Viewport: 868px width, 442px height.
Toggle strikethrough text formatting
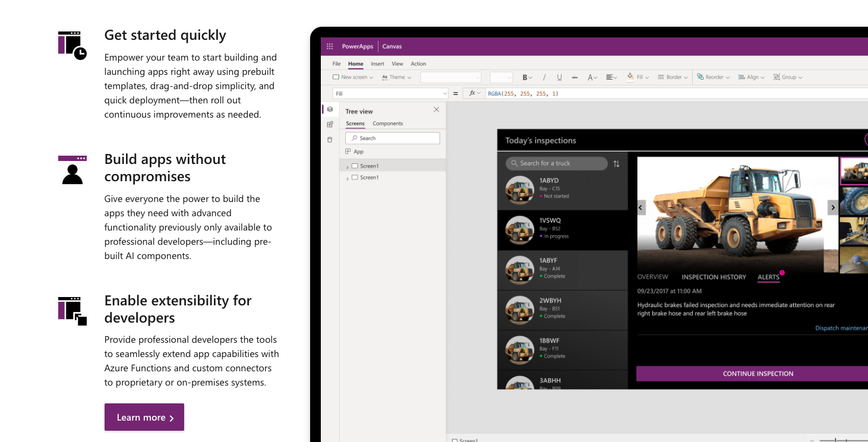[575, 77]
